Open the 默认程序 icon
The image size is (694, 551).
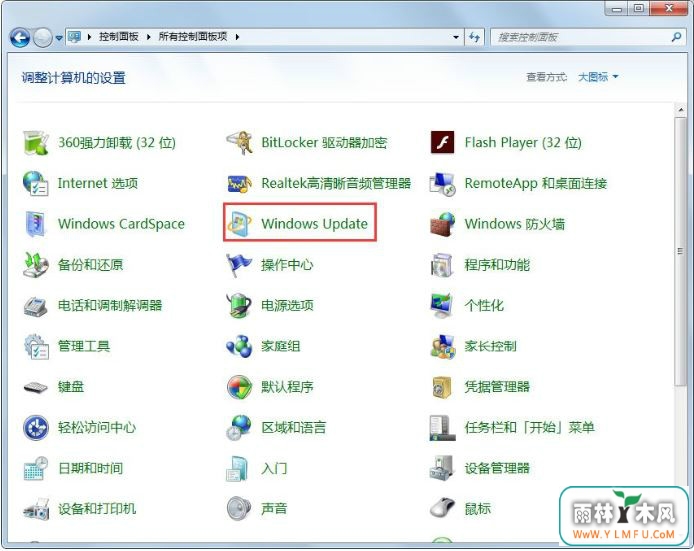pos(239,387)
